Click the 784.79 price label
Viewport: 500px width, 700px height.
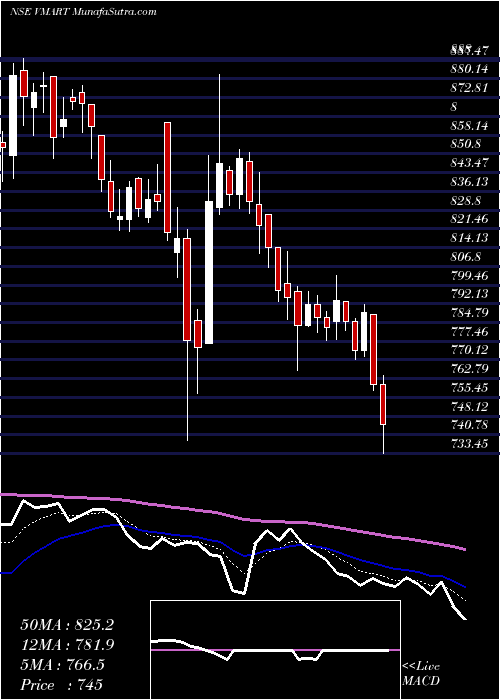(x=470, y=313)
